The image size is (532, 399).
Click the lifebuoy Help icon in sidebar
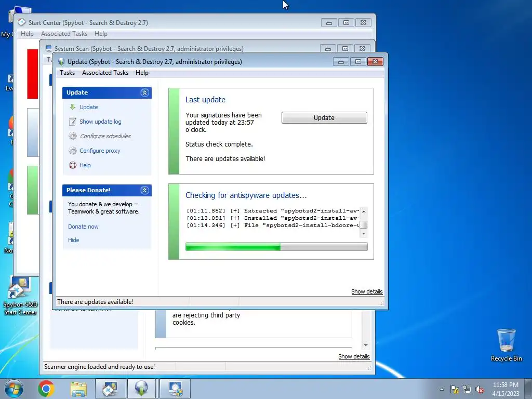tap(73, 165)
